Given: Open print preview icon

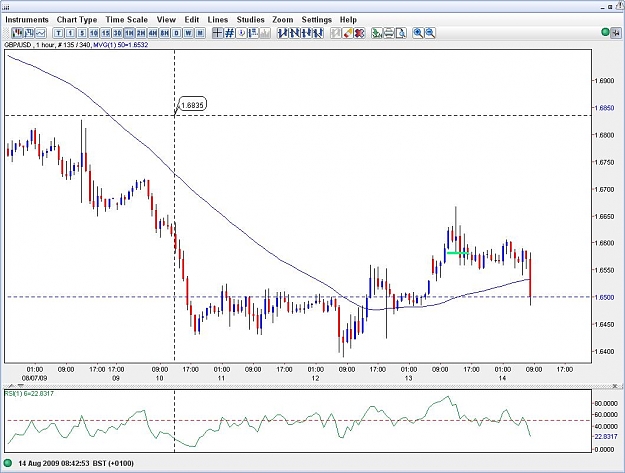Looking at the screenshot, I should [x=401, y=33].
